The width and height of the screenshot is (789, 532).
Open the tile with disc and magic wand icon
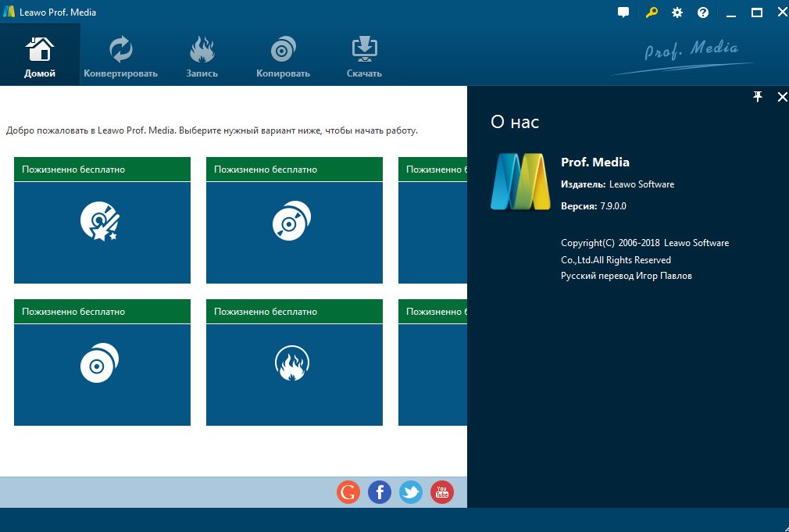click(102, 220)
